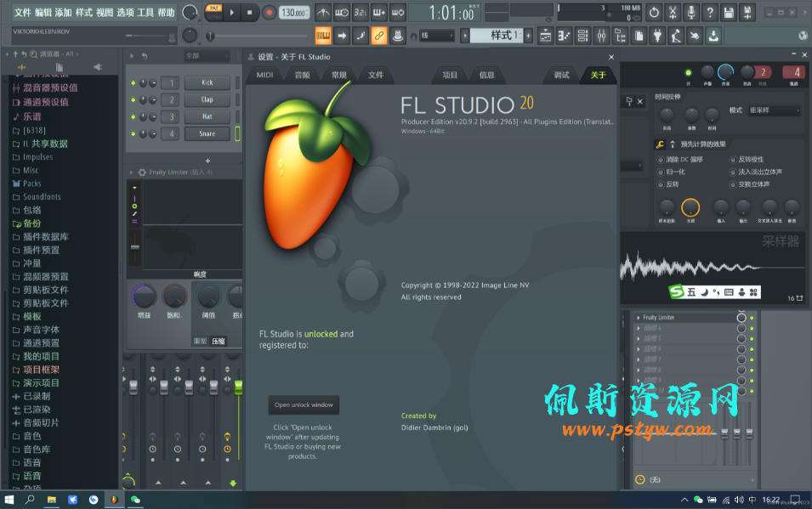Click the highlighted green mixer fader
The image size is (812, 509).
pos(238,387)
